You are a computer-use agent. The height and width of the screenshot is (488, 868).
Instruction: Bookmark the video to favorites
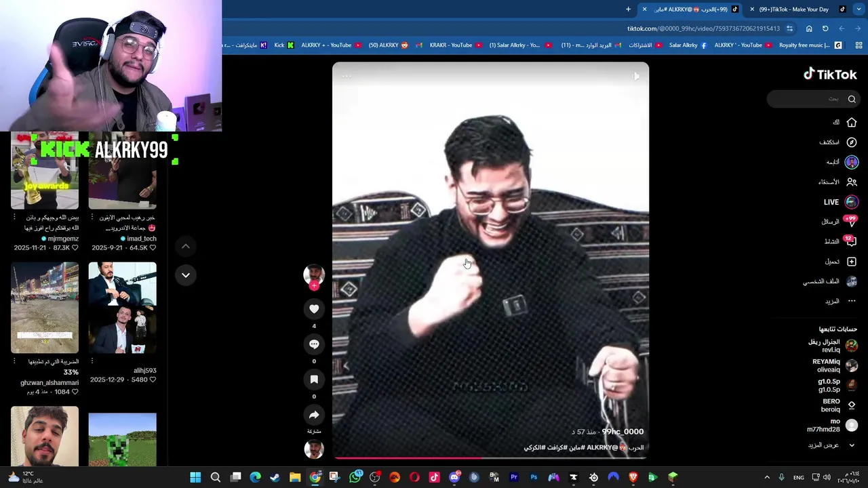pyautogui.click(x=314, y=380)
